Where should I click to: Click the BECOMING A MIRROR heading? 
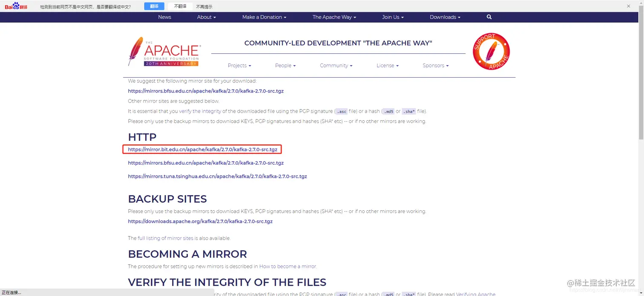(187, 254)
